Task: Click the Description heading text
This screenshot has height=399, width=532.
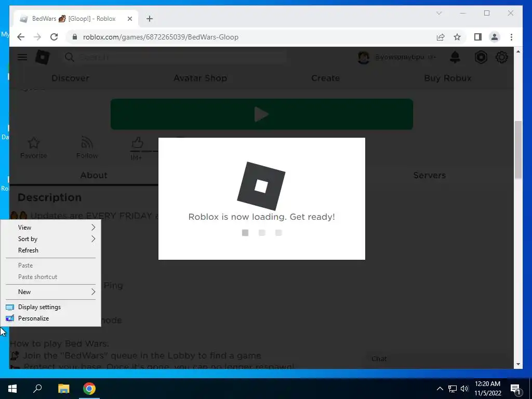Action: point(49,197)
